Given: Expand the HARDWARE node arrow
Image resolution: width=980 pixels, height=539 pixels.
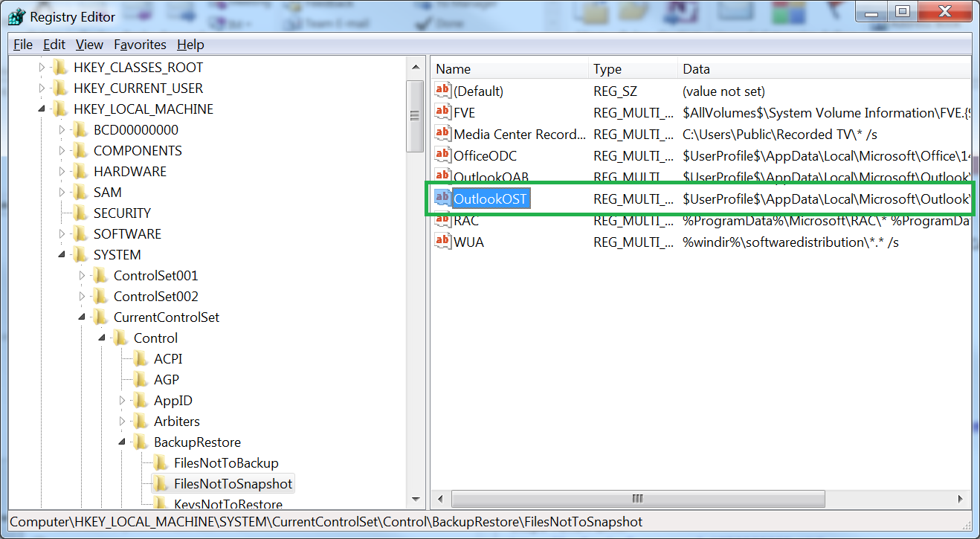Looking at the screenshot, I should pyautogui.click(x=62, y=172).
